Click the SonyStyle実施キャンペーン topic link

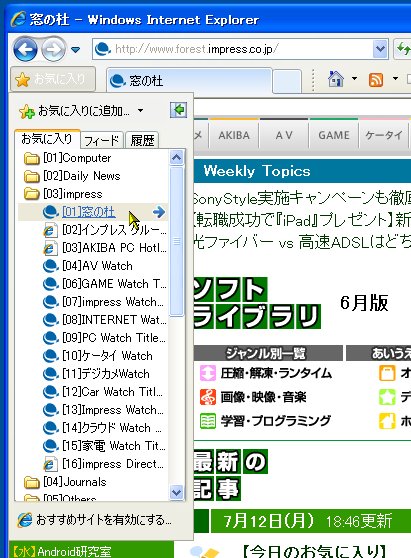[302, 198]
